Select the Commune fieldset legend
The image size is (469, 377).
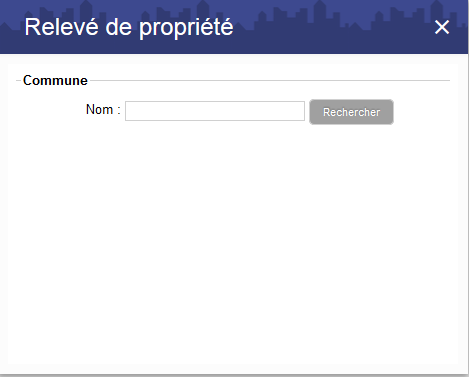point(55,80)
